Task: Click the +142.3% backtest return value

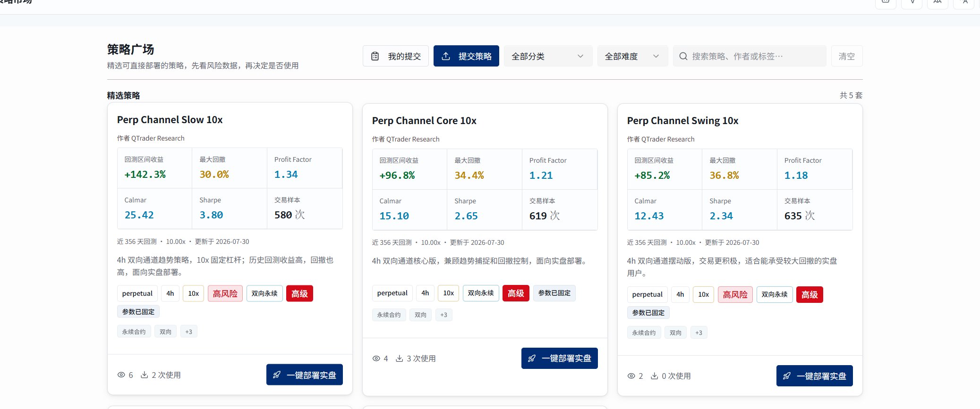Action: [145, 175]
